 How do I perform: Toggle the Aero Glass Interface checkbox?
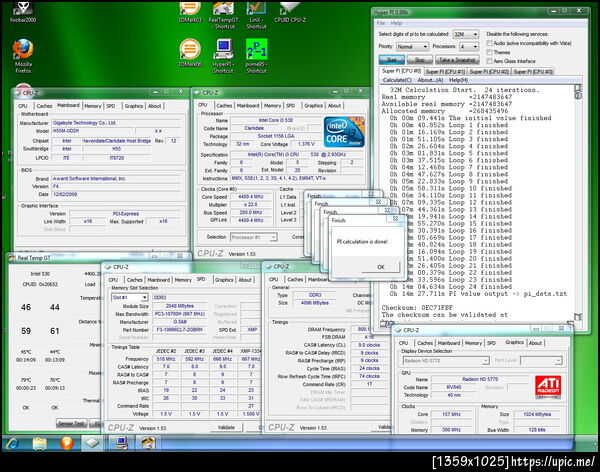(489, 61)
